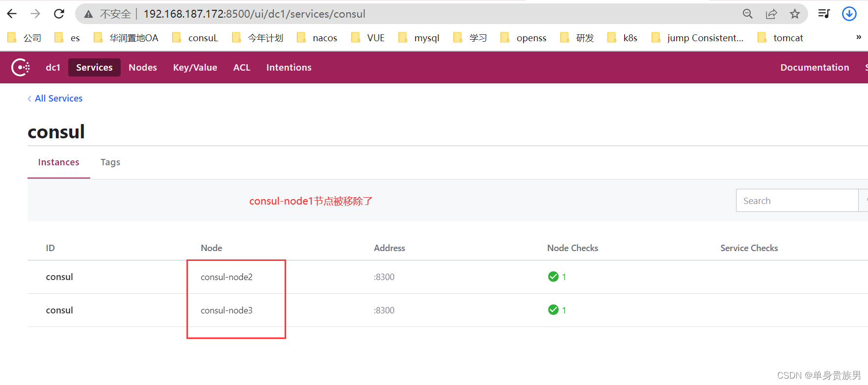Open the jump Consistent bookmark folder
The width and height of the screenshot is (868, 385).
[697, 38]
